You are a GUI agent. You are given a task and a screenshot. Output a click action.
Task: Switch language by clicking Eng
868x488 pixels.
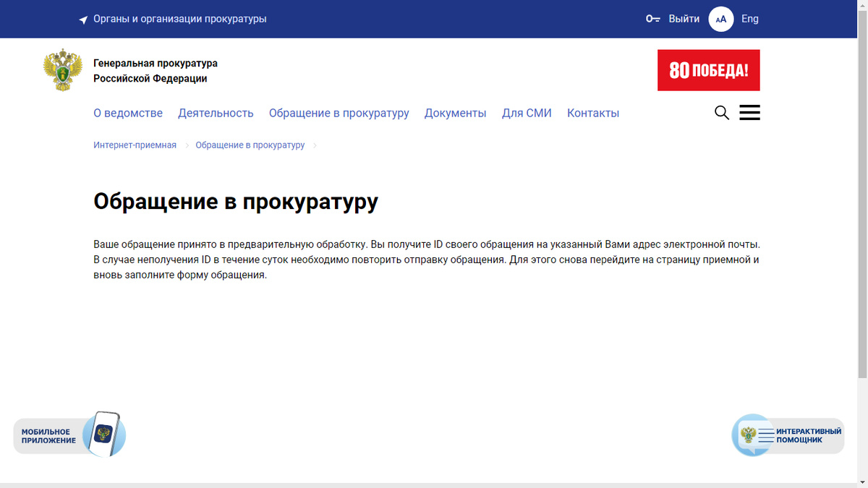pyautogui.click(x=750, y=19)
